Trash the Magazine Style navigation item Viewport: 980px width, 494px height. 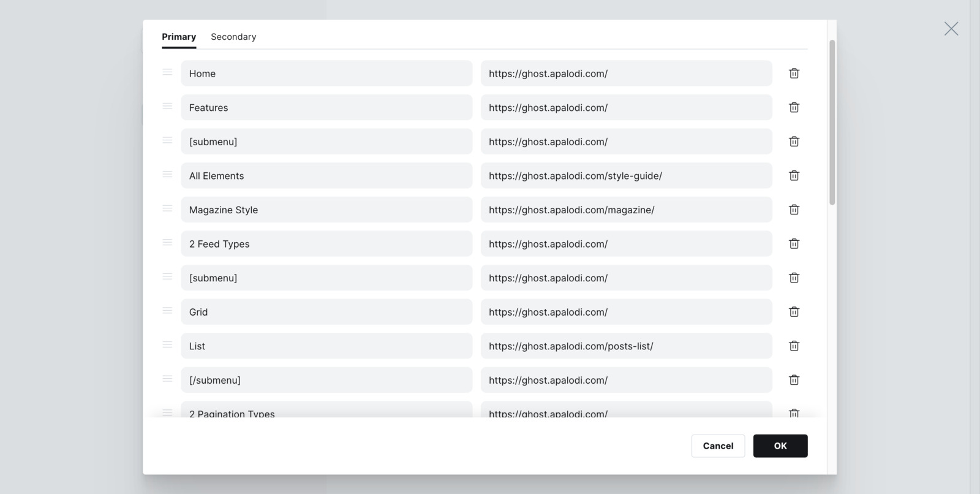pos(794,210)
